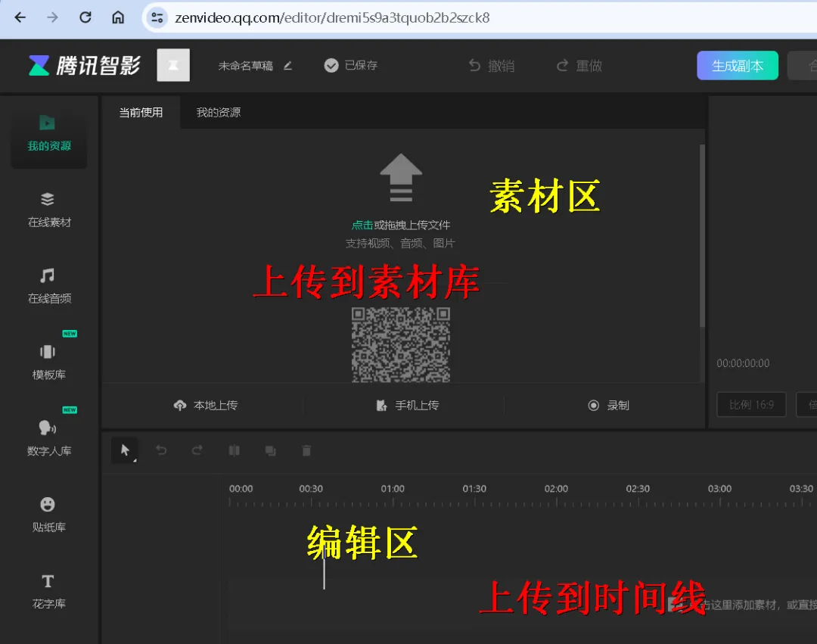The height and width of the screenshot is (644, 817).
Task: Open the 数字人库 digital human library
Action: coord(48,437)
